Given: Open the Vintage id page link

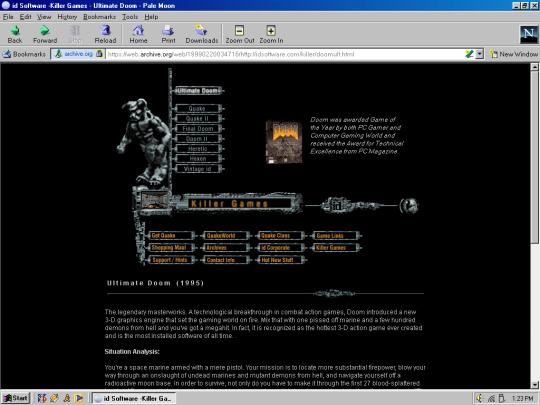Looking at the screenshot, I should pyautogui.click(x=198, y=169).
